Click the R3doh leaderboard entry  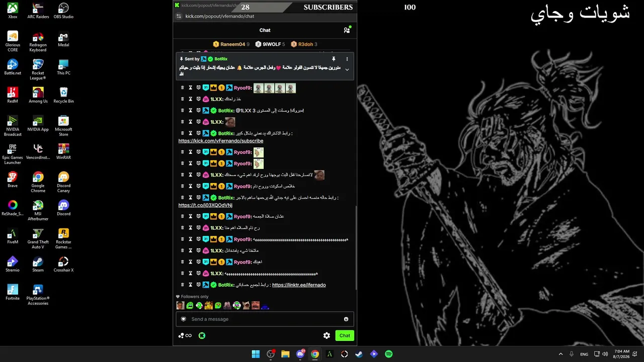pyautogui.click(x=304, y=44)
